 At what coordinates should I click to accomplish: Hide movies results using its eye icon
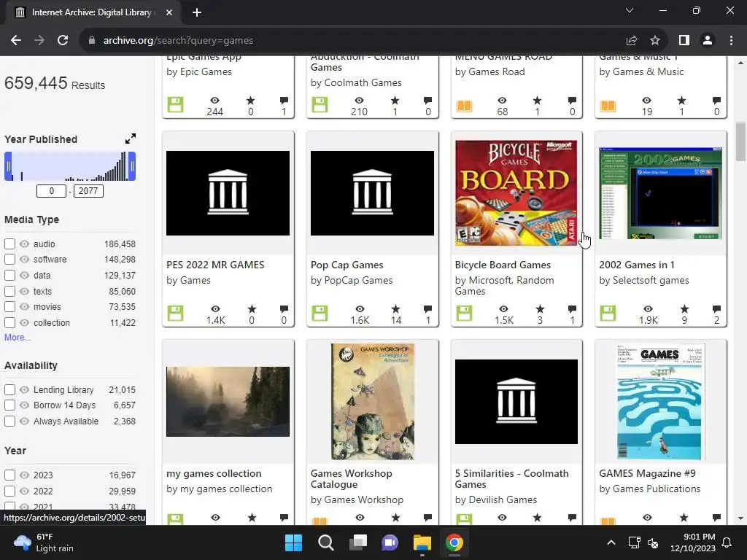[x=24, y=307]
